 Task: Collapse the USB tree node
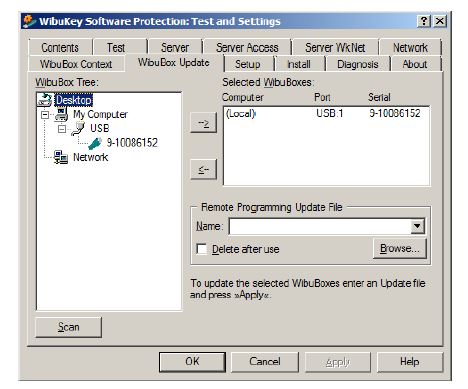(x=62, y=129)
